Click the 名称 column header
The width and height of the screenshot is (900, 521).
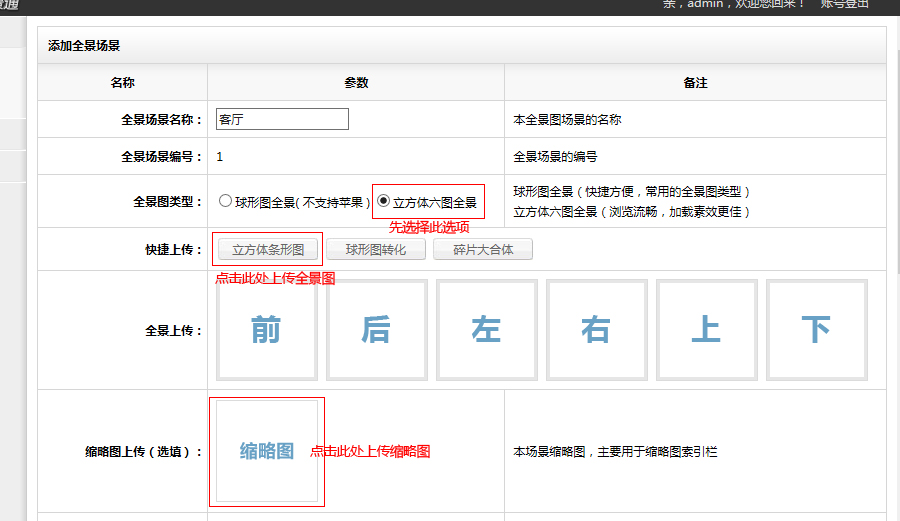click(123, 83)
